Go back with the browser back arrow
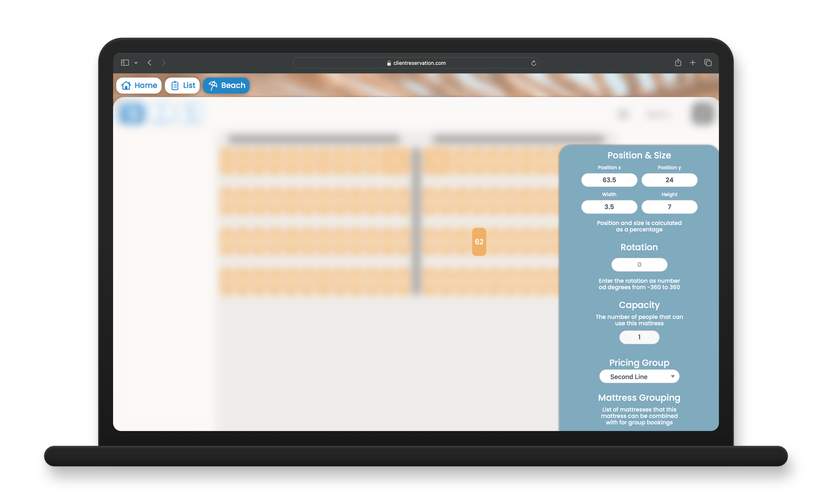832x504 pixels. point(150,63)
